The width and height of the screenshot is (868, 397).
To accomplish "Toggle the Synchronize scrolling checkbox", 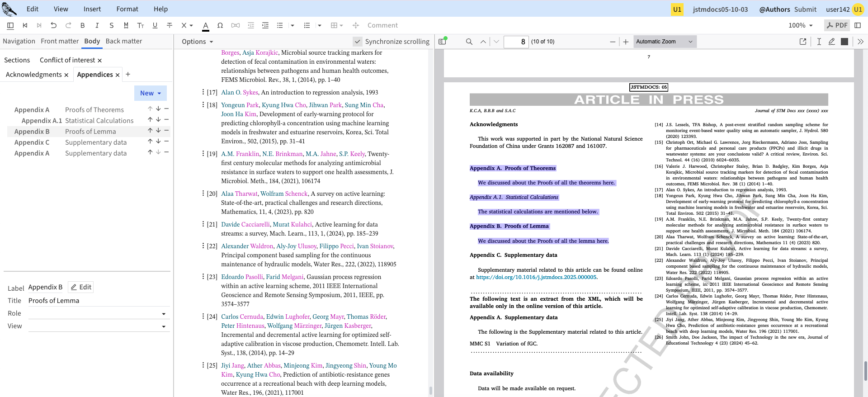I will tap(358, 42).
